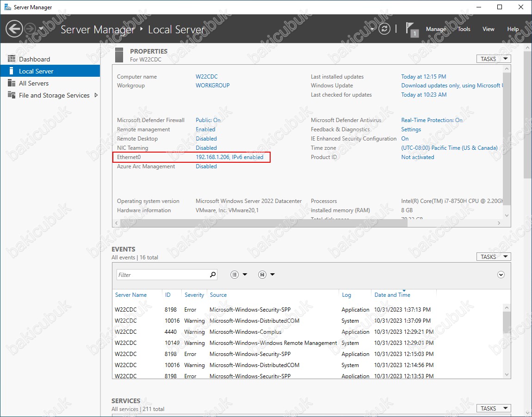Click the W22CDC computer name link

(207, 77)
